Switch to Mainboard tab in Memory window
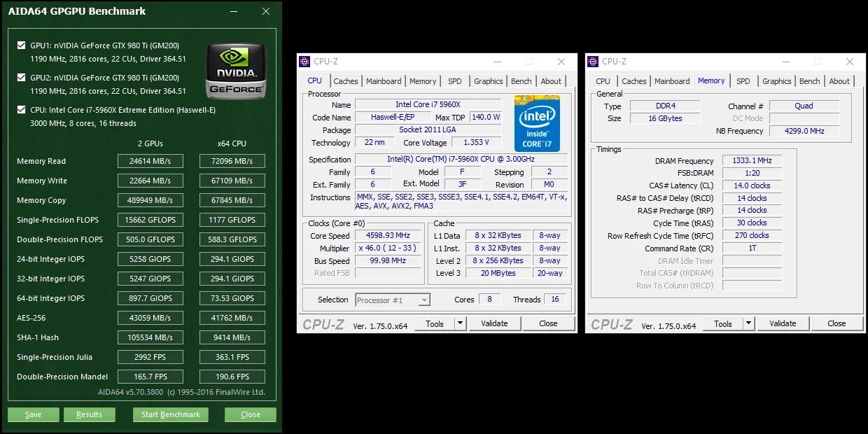868x434 pixels. point(672,81)
